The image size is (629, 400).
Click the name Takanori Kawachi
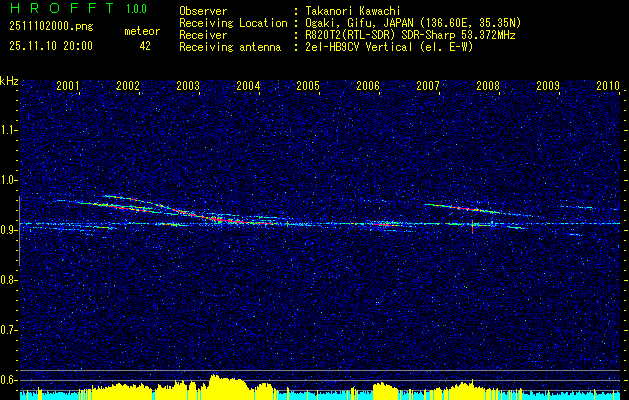tap(352, 11)
